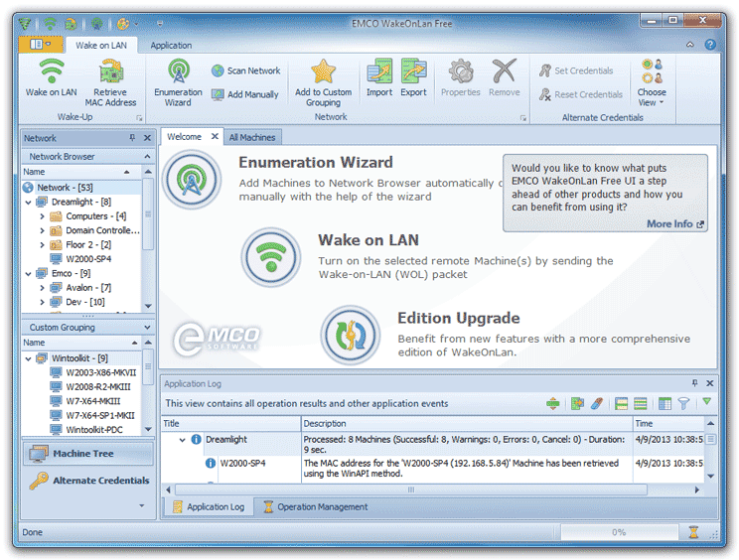Expand the Custom Grouping section chevron
The image size is (739, 560).
pos(147,328)
